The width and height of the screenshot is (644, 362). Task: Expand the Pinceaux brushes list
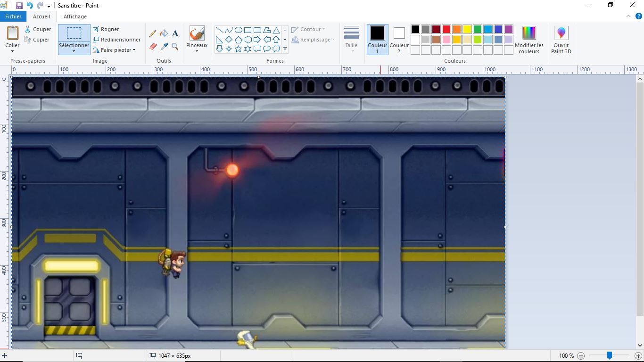(x=197, y=51)
